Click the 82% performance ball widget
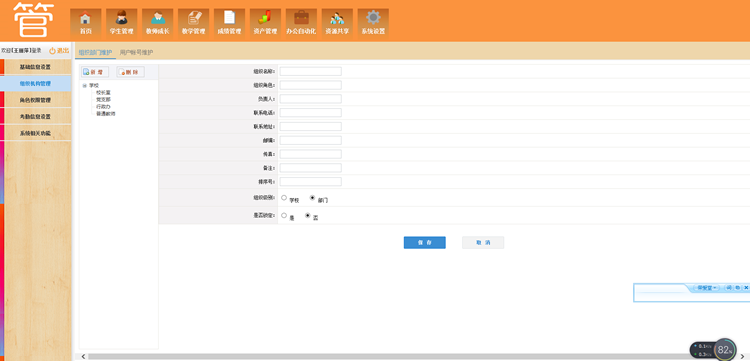Screen dimensions: 750x361 point(725,350)
